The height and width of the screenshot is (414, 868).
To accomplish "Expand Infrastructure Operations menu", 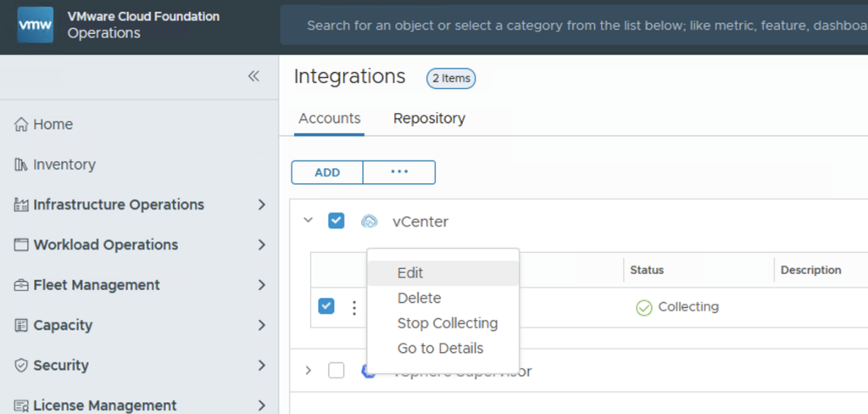I will click(x=261, y=204).
